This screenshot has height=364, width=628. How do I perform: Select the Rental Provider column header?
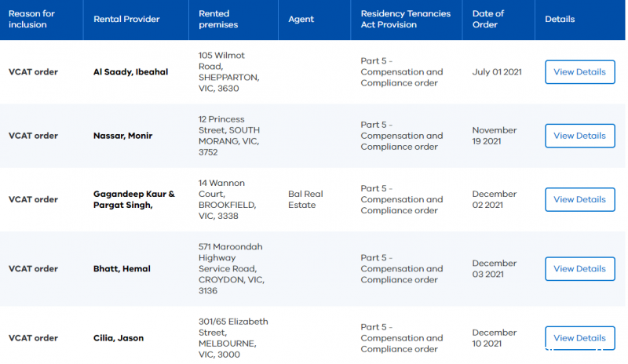(x=126, y=20)
